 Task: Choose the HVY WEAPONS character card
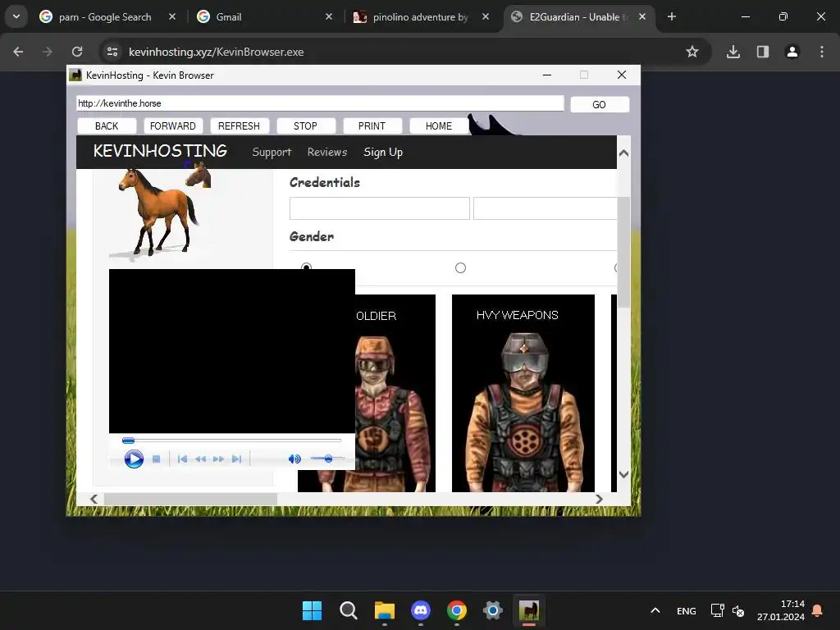(523, 393)
